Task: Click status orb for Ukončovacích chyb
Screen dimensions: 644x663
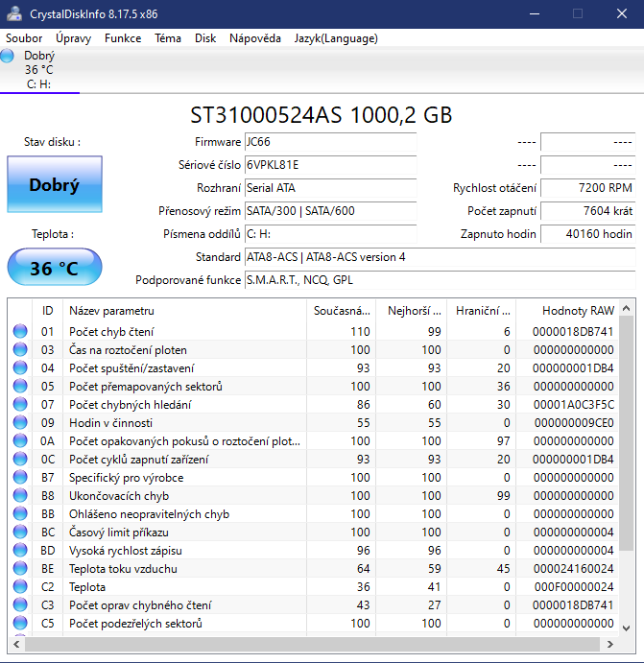Action: pos(20,495)
